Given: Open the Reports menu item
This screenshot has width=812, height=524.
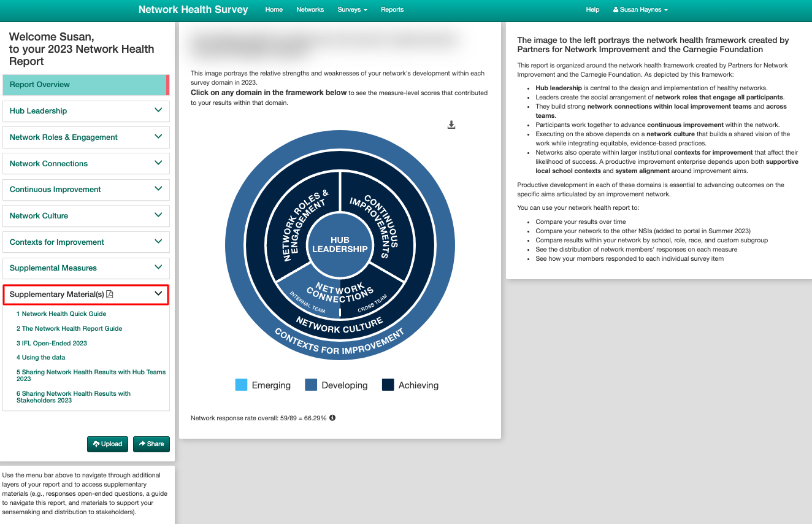Looking at the screenshot, I should (x=393, y=10).
